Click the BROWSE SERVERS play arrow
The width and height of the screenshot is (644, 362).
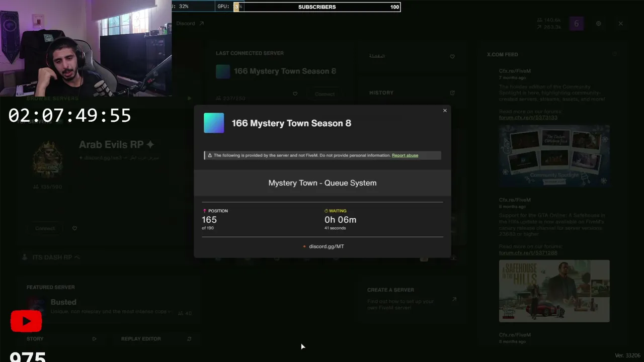click(189, 99)
